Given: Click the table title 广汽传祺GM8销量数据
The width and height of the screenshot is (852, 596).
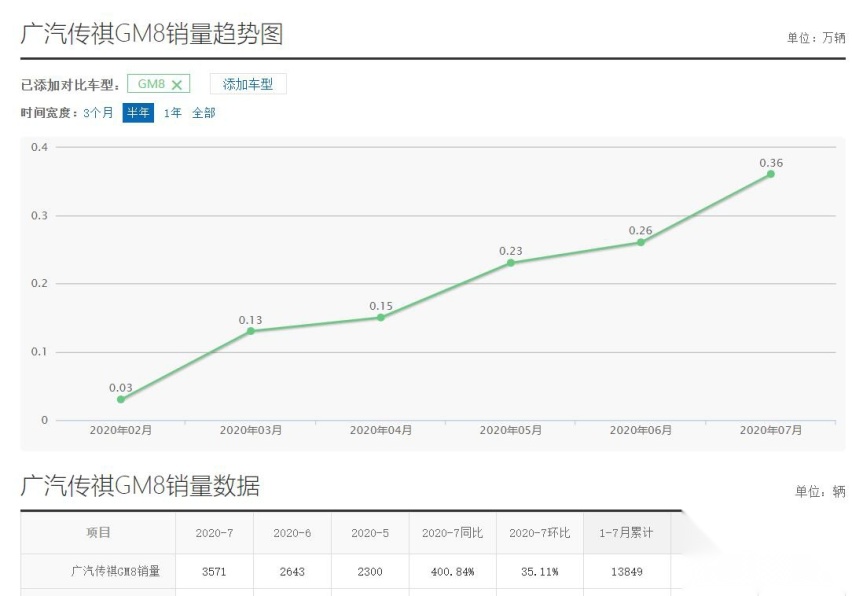Looking at the screenshot, I should click(x=140, y=485).
